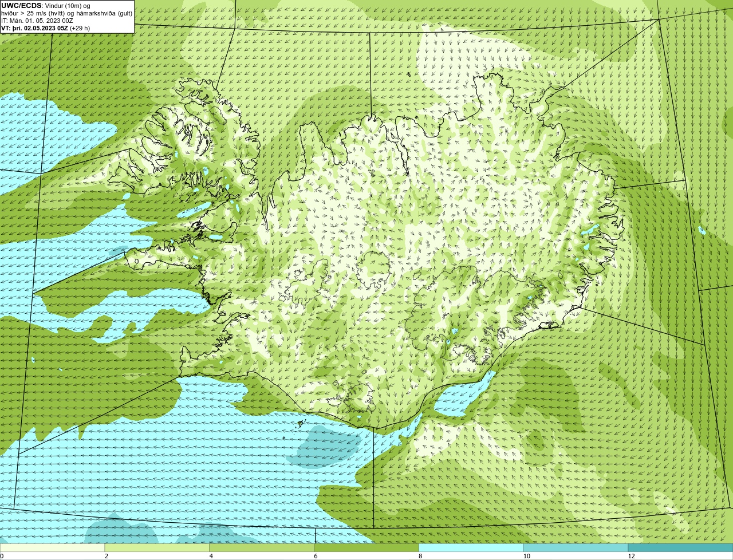Click the light cyan 8–10 legend swatch
Screen dimensions: 733x560
[471, 548]
